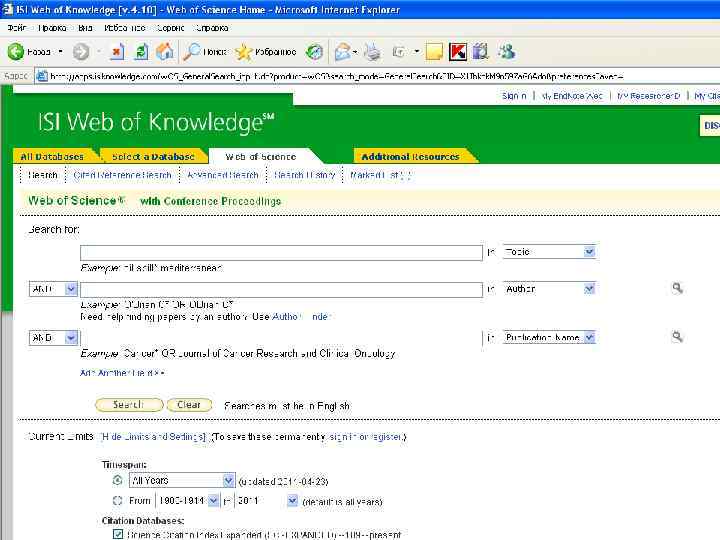Click the Author search aid magnifier
The height and width of the screenshot is (540, 720).
pos(677,288)
